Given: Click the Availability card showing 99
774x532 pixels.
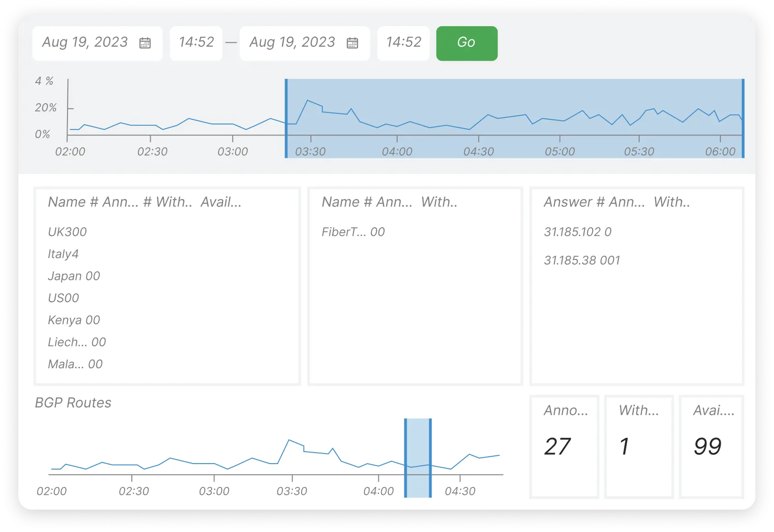Looking at the screenshot, I should (712, 446).
